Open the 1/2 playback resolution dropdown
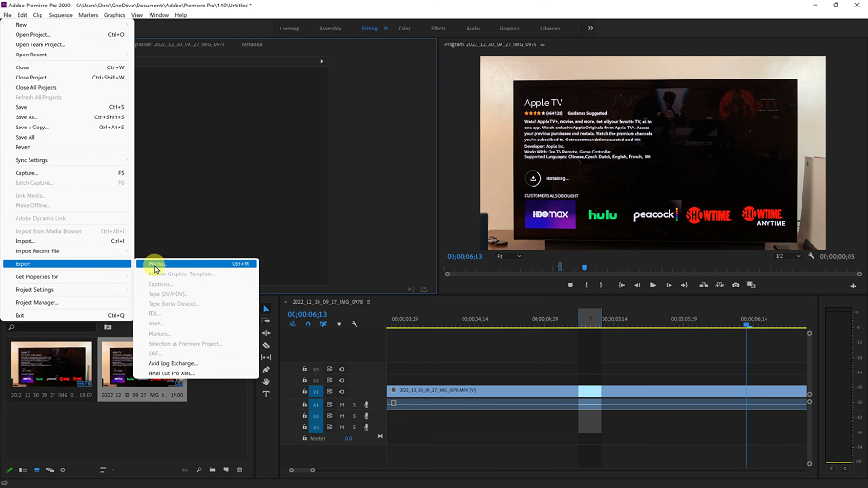Image resolution: width=868 pixels, height=488 pixels. coord(787,256)
